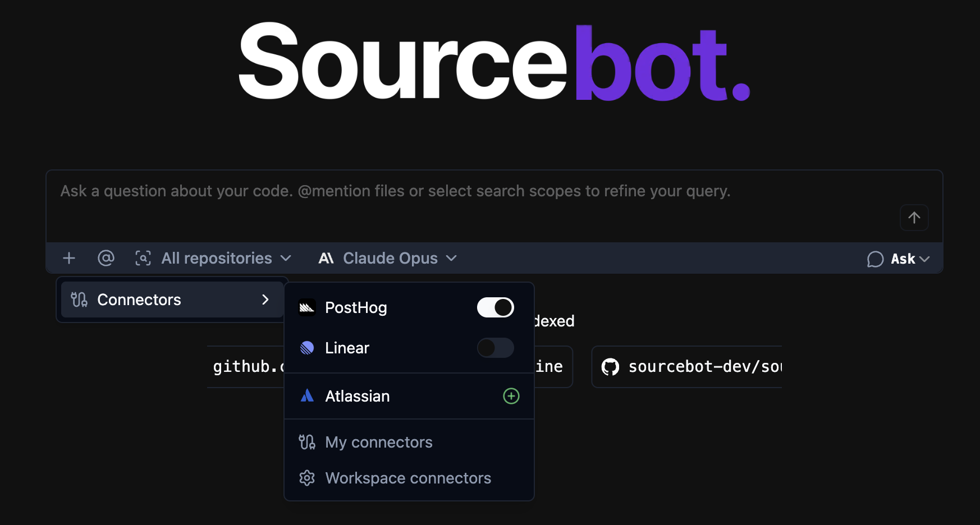Expand the Connectors submenu chevron

coord(265,300)
